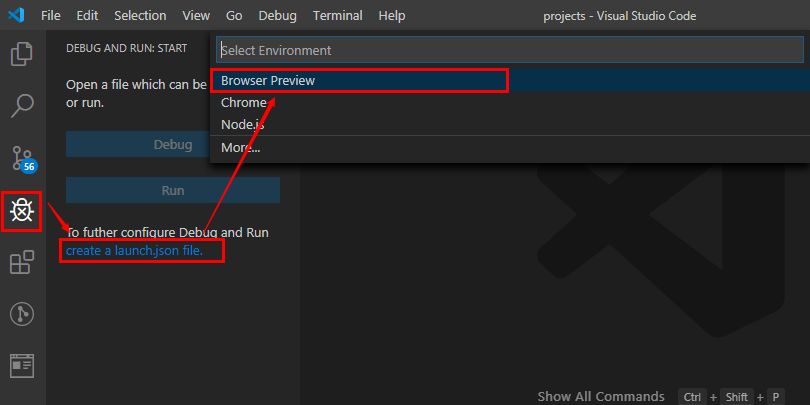810x405 pixels.
Task: Open the Git graph circle icon
Action: tap(22, 314)
